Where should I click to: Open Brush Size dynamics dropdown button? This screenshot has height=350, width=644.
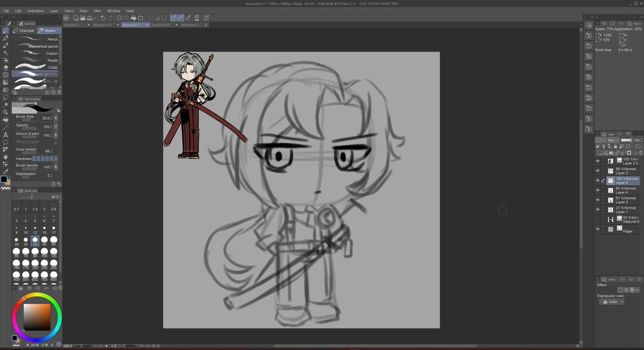[56, 118]
